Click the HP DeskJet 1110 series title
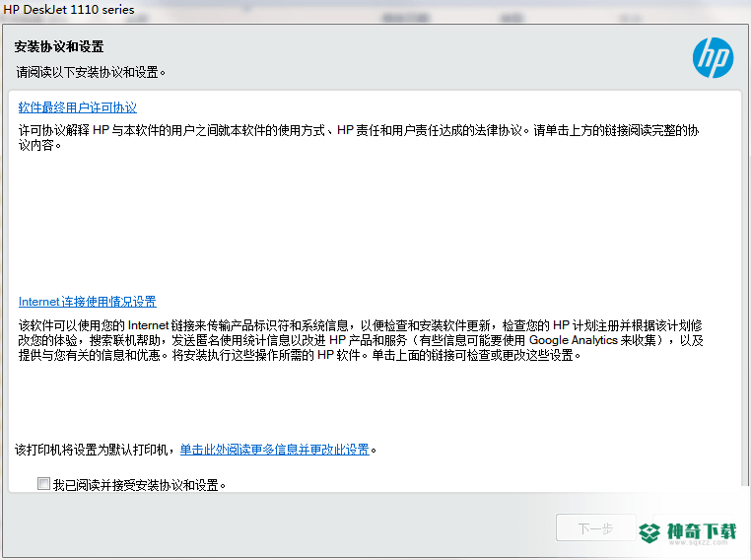Screen dimensions: 751x560 tap(69, 10)
